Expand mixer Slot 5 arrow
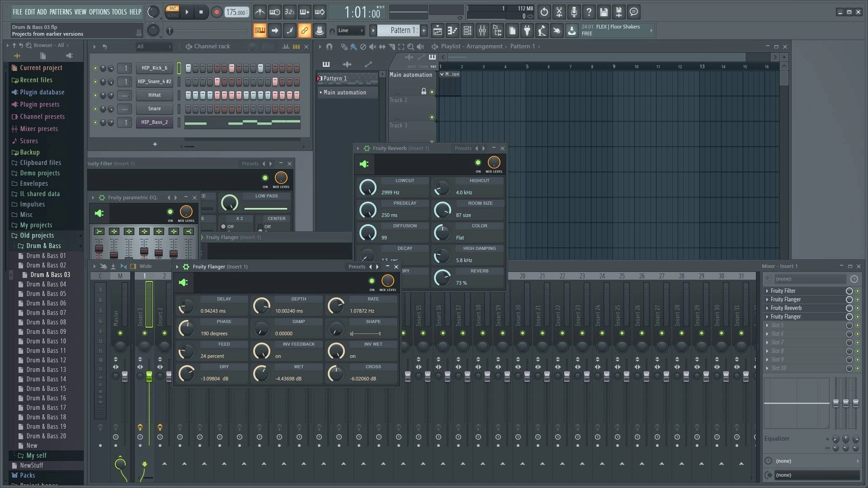The height and width of the screenshot is (488, 868). click(x=767, y=325)
